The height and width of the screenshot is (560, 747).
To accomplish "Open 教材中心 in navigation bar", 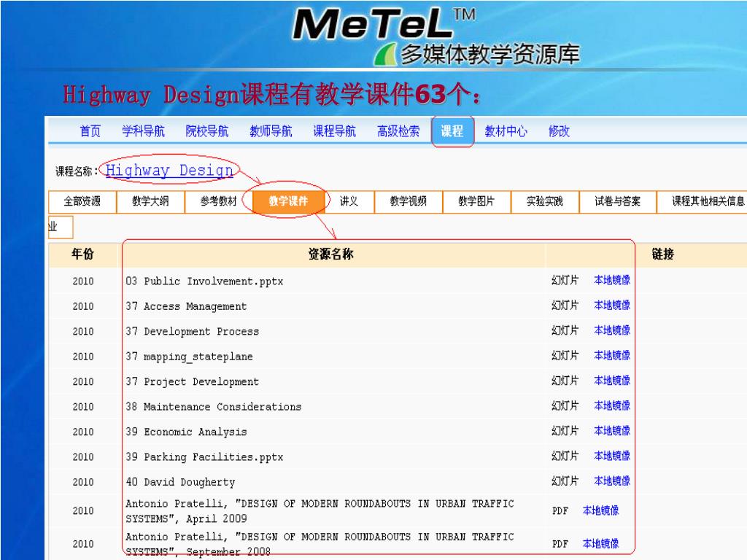I will coord(506,131).
